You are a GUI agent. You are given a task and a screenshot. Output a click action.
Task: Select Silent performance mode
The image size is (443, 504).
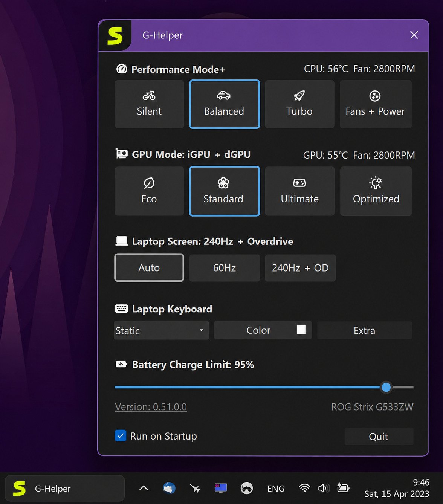[149, 104]
